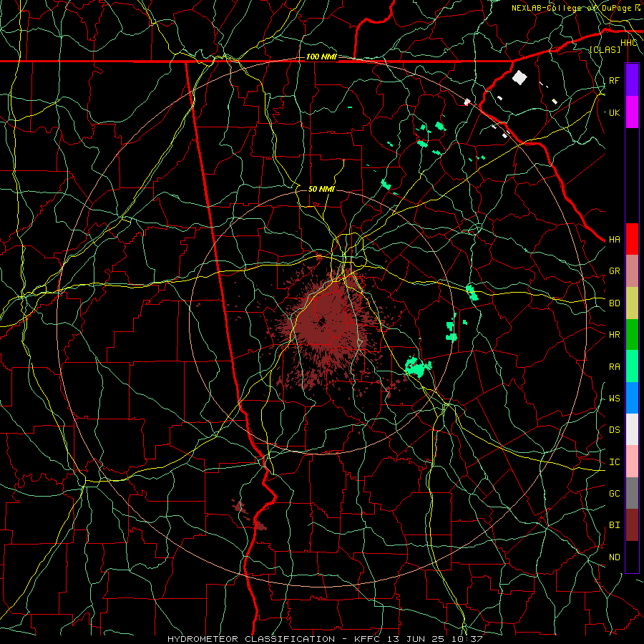The image size is (644, 644).
Task: Pick the white DS legend swatch
Action: 632,429
